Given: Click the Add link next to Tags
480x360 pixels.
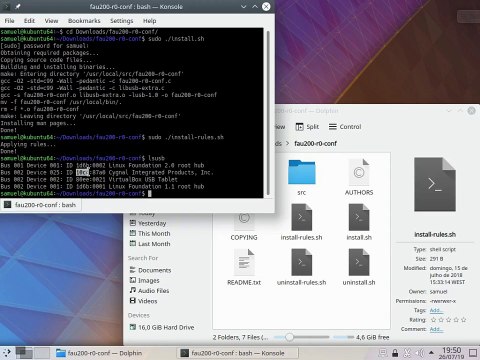Looking at the screenshot, I should [x=436, y=310].
